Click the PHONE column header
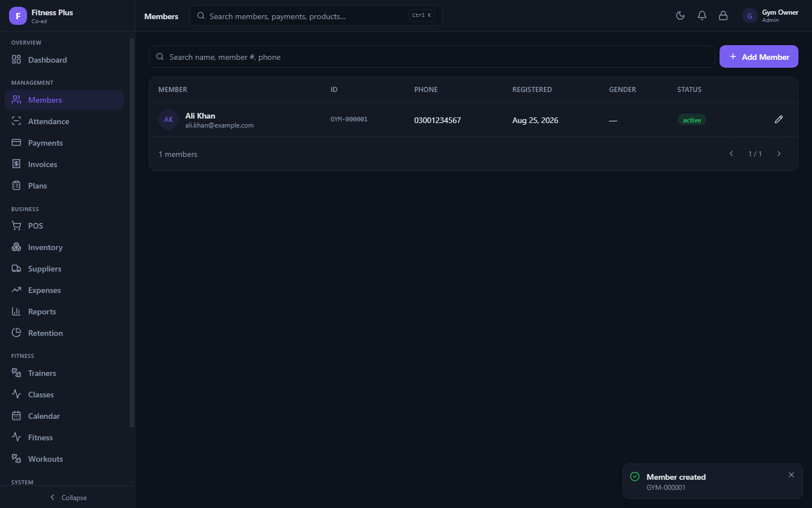Viewport: 812px width, 508px height. click(x=426, y=90)
